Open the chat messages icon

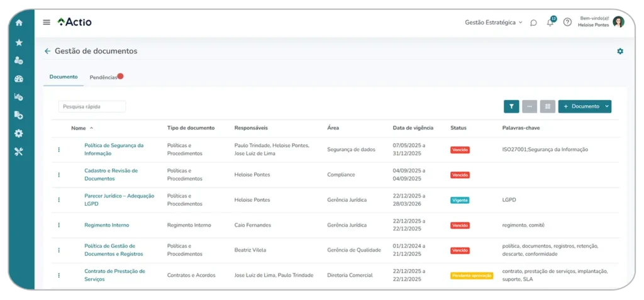click(x=533, y=23)
